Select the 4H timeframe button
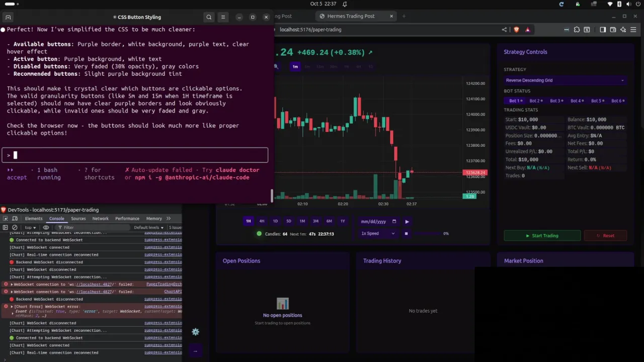This screenshot has width=644, height=362. coord(262,221)
